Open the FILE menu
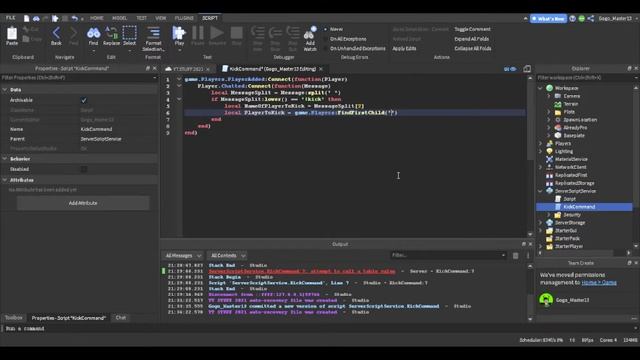This screenshot has width=640, height=360. [11, 18]
